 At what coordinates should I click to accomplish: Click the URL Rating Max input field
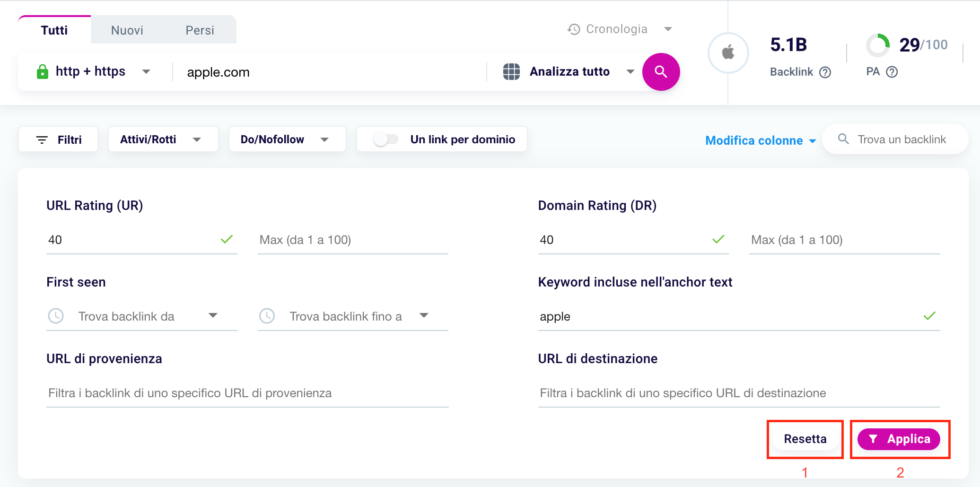(353, 240)
